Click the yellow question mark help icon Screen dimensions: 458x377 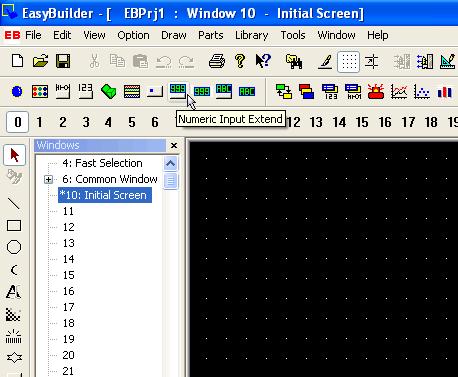pyautogui.click(x=240, y=61)
